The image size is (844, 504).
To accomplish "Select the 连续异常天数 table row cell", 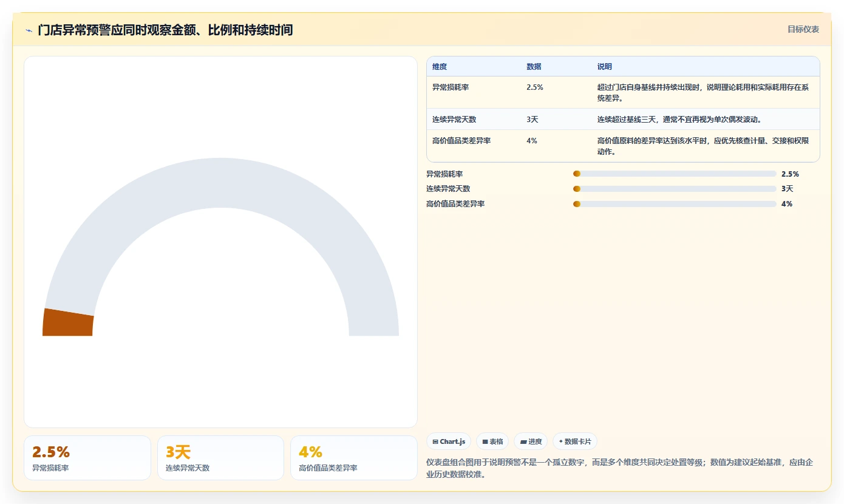I will pyautogui.click(x=454, y=120).
